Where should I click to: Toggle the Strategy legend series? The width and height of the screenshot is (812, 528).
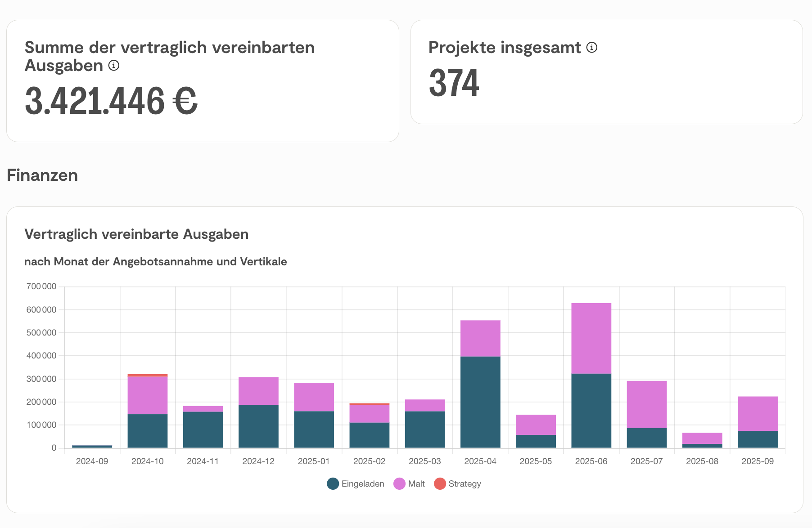[x=465, y=484]
